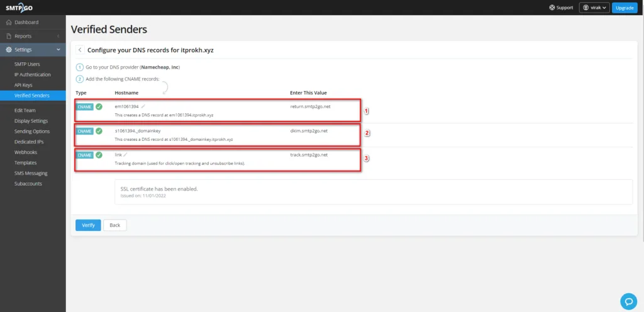Expand the Reports sidebar section arrow
The image size is (644, 312).
[58, 36]
